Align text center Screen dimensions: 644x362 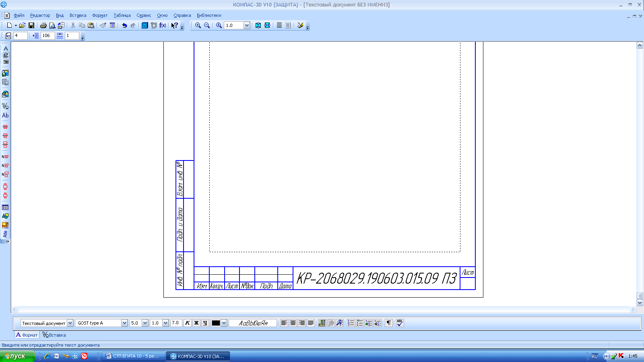point(293,323)
